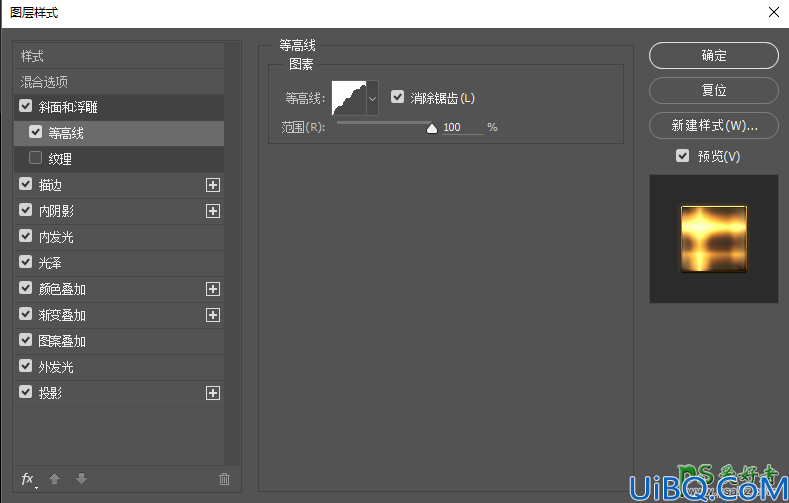Toggle the 投影 checkbox
Screen dimensions: 789x503
tap(25, 392)
